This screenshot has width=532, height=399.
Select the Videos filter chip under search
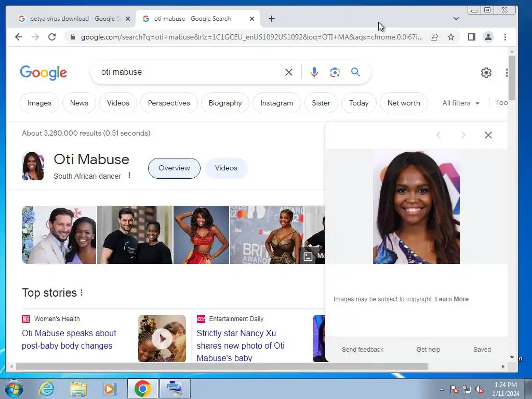pyautogui.click(x=118, y=103)
